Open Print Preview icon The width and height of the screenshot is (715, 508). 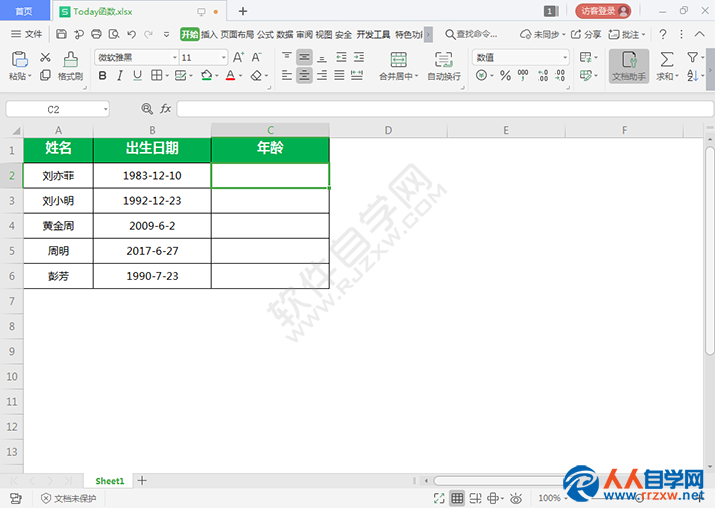114,34
